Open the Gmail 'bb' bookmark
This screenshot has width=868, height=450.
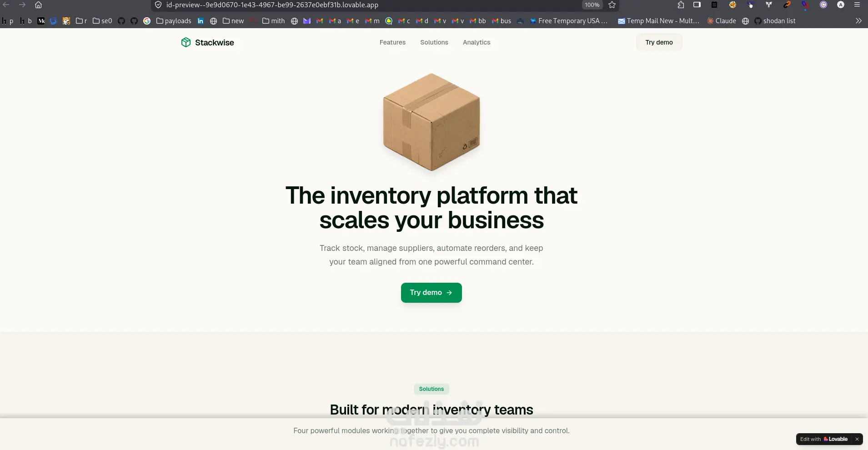click(x=478, y=21)
